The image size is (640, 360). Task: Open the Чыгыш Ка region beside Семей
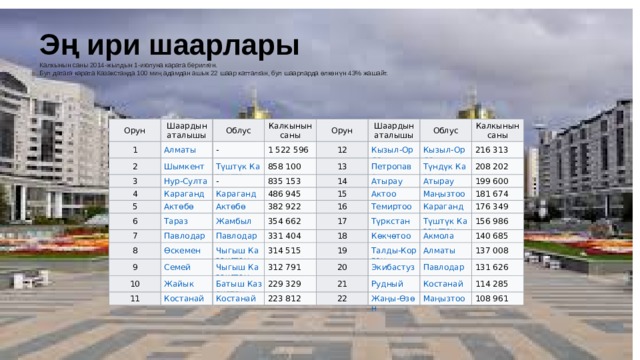pos(237,267)
